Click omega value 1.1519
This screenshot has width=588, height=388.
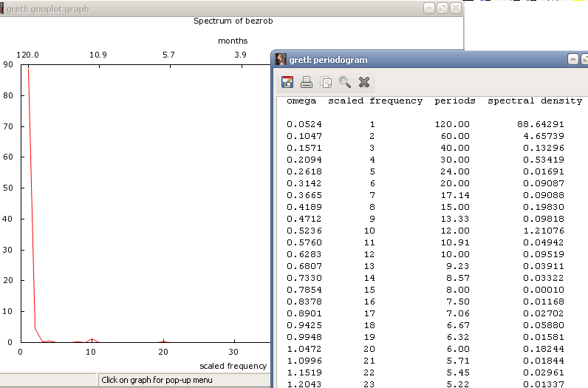(x=304, y=372)
